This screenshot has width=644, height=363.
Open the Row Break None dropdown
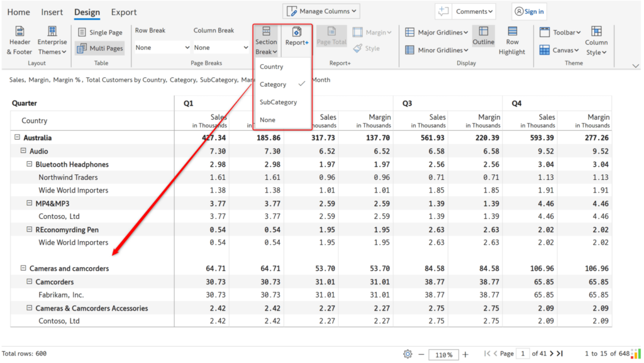[162, 47]
